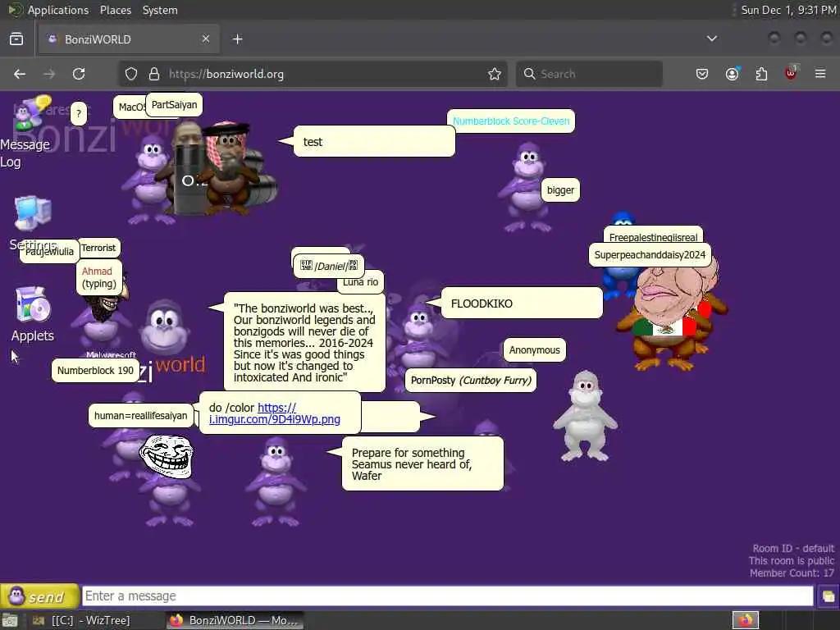Open the System menu
840x630 pixels.
tap(160, 10)
